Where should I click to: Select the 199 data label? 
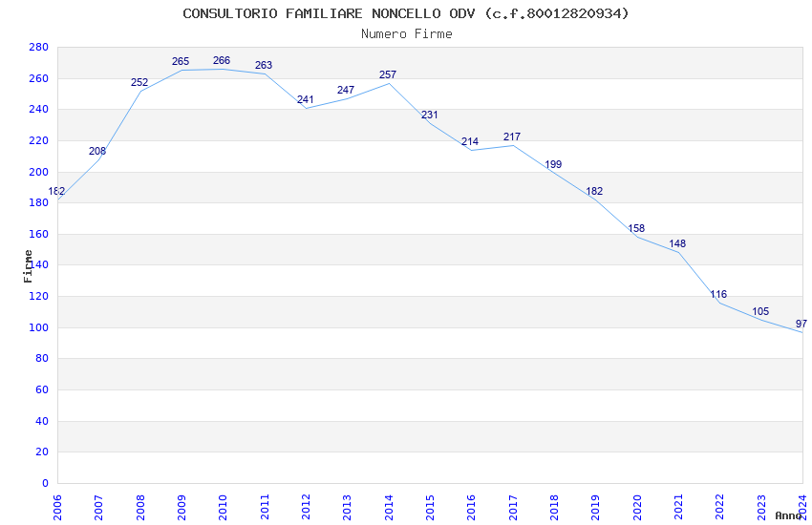point(553,164)
